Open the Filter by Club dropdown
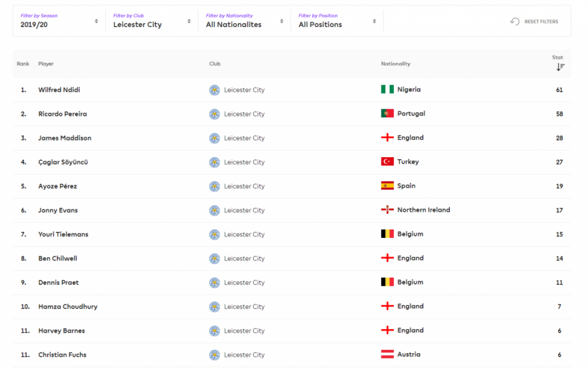This screenshot has width=588, height=368. pos(152,21)
